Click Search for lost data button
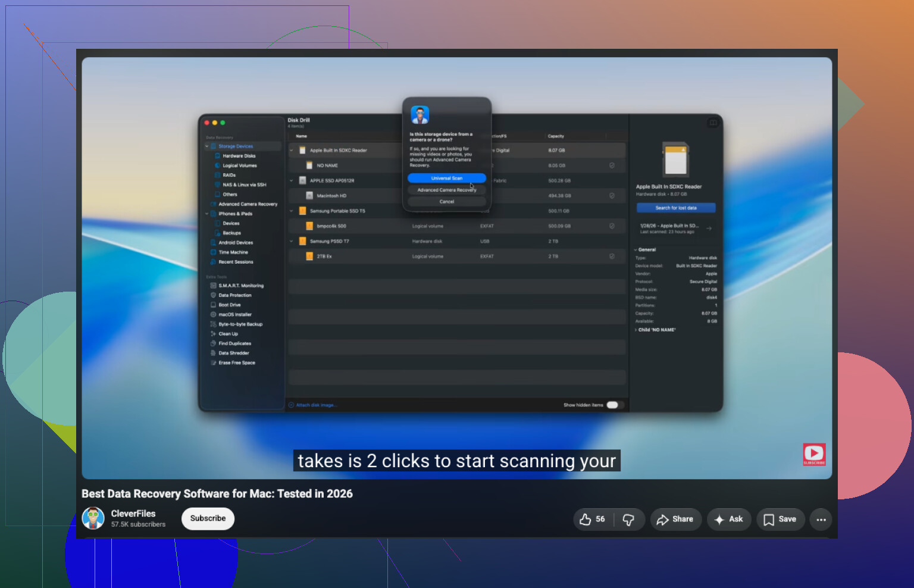 click(x=676, y=208)
